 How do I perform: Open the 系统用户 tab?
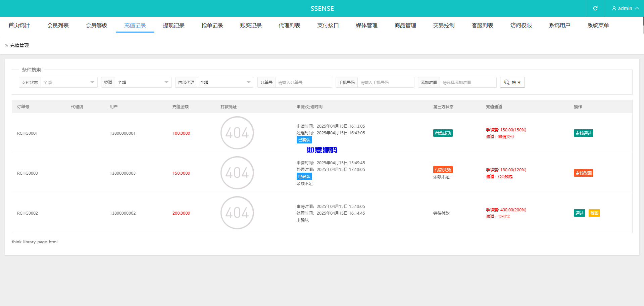(x=559, y=26)
